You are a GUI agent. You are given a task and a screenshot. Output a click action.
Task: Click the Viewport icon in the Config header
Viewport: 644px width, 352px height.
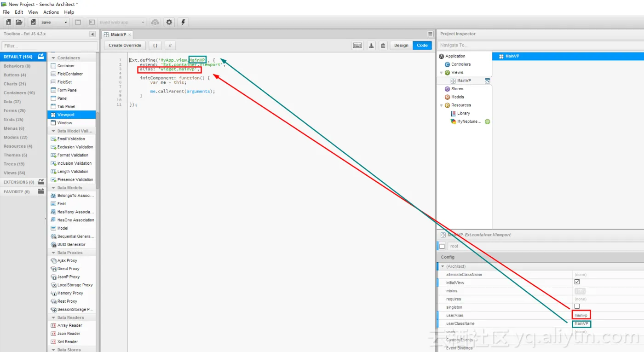coord(443,235)
